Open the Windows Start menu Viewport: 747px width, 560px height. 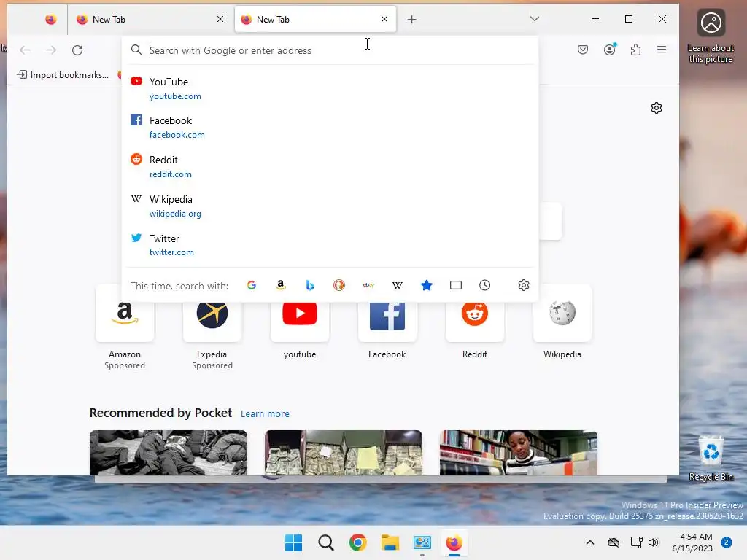click(293, 542)
